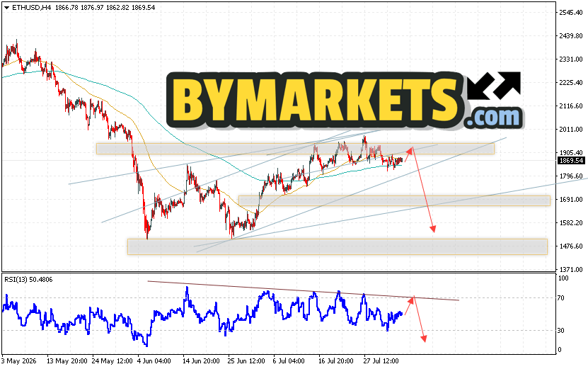This screenshot has width=588, height=369.
Task: Click the RSI(13) 50.4806 indicator label
Action: 28,279
